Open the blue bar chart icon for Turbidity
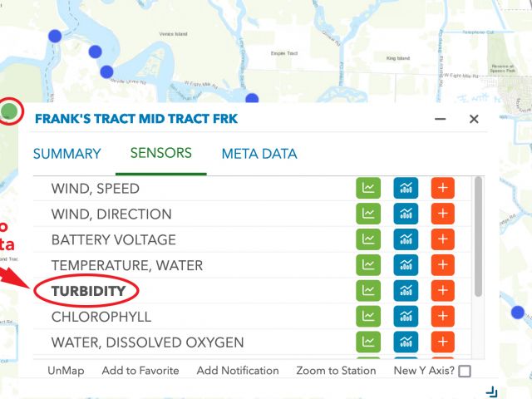 click(406, 290)
